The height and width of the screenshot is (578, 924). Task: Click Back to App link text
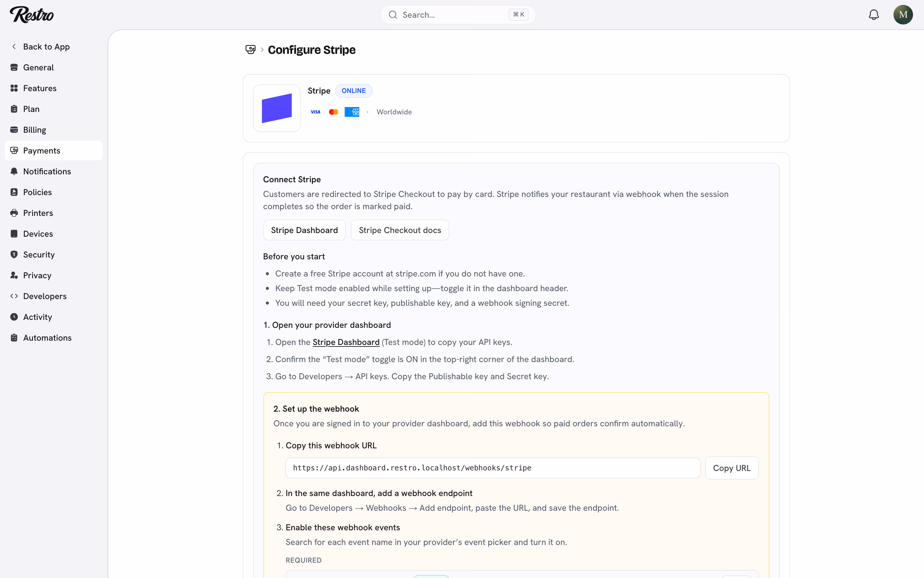click(x=46, y=46)
